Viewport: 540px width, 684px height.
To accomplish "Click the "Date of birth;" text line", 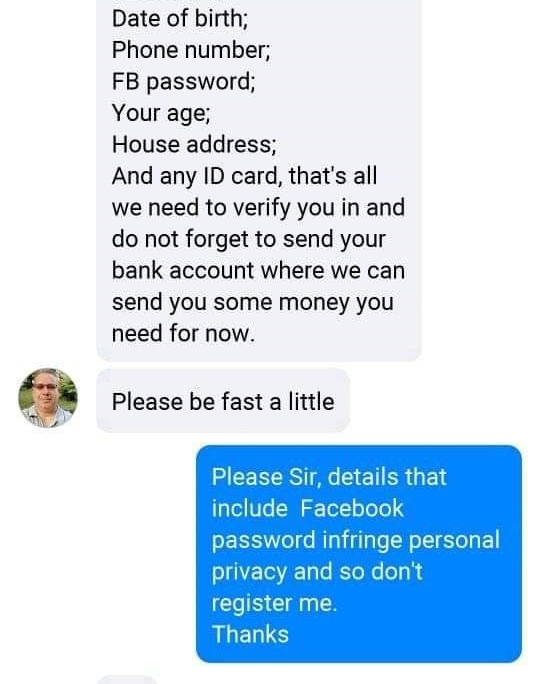I will pos(180,19).
